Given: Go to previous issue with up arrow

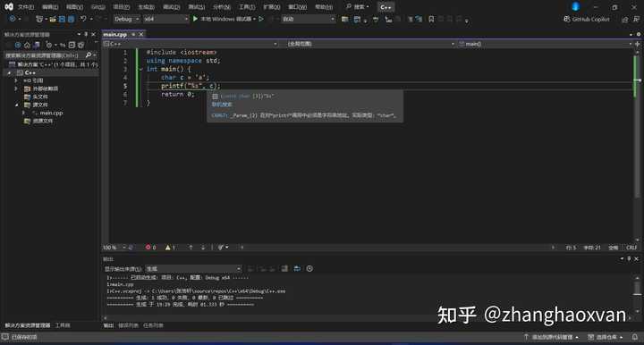Looking at the screenshot, I should click(191, 248).
